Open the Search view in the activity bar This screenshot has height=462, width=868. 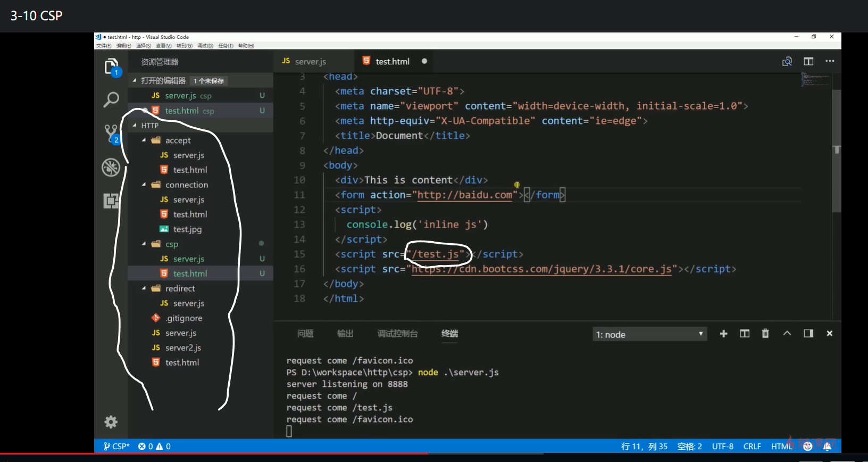[x=111, y=100]
